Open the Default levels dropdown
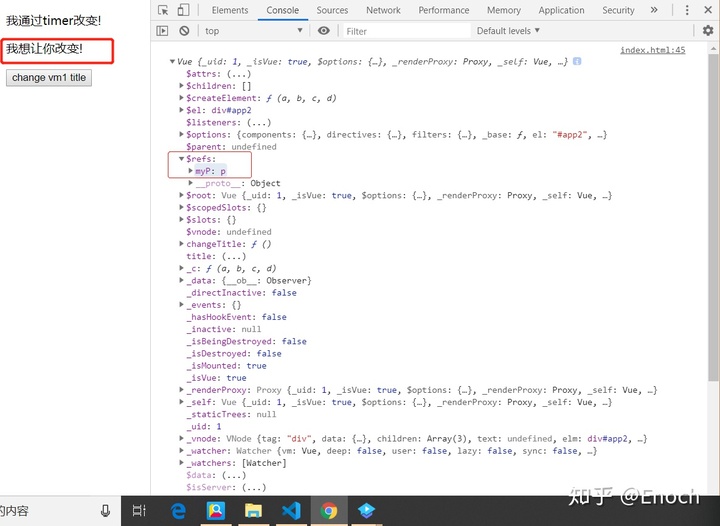 (x=508, y=31)
